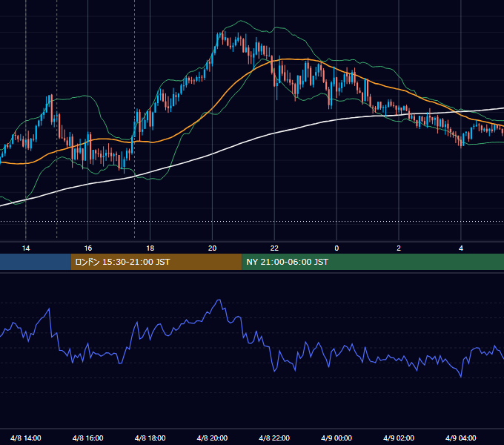
Task: Click the "16" hour label on price chart axis
Action: tap(87, 248)
